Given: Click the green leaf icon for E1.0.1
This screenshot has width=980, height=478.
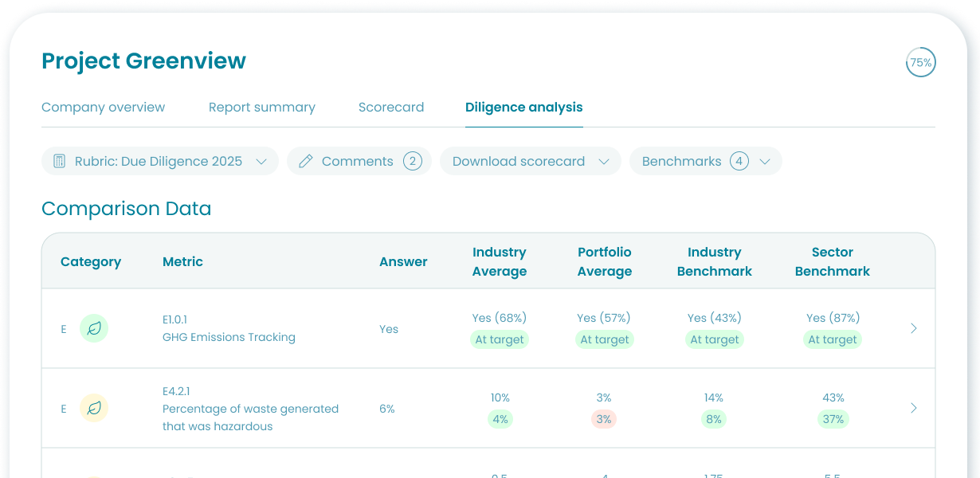Looking at the screenshot, I should coord(94,328).
